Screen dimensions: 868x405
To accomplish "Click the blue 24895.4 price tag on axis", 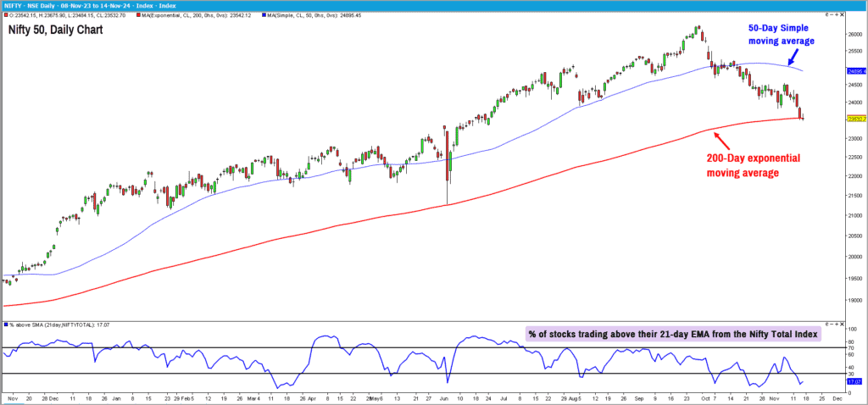I will tap(854, 71).
